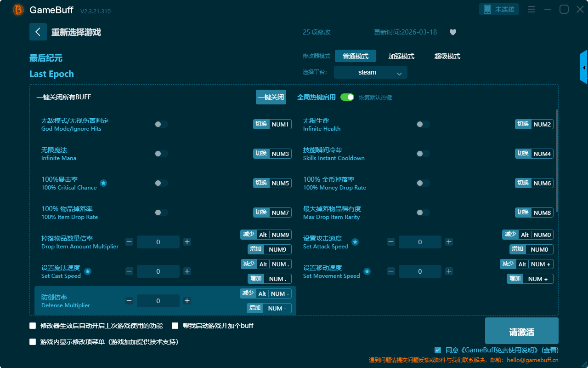Open the hamburger menu icon
Viewport: 588px width, 368px height.
(x=531, y=9)
